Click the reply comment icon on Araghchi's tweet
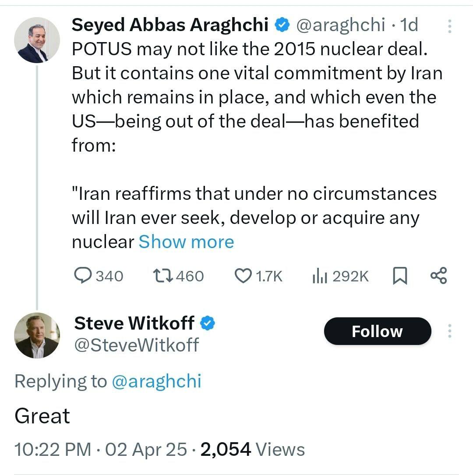 (x=82, y=276)
